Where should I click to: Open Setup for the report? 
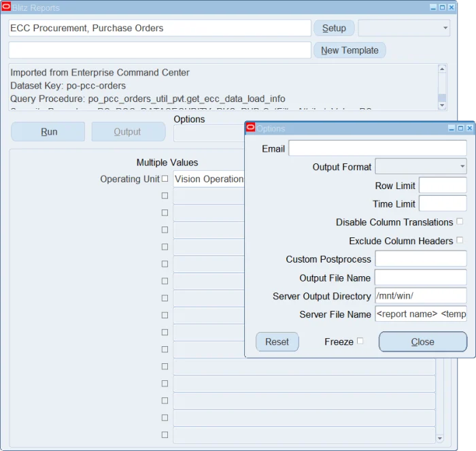click(x=334, y=28)
